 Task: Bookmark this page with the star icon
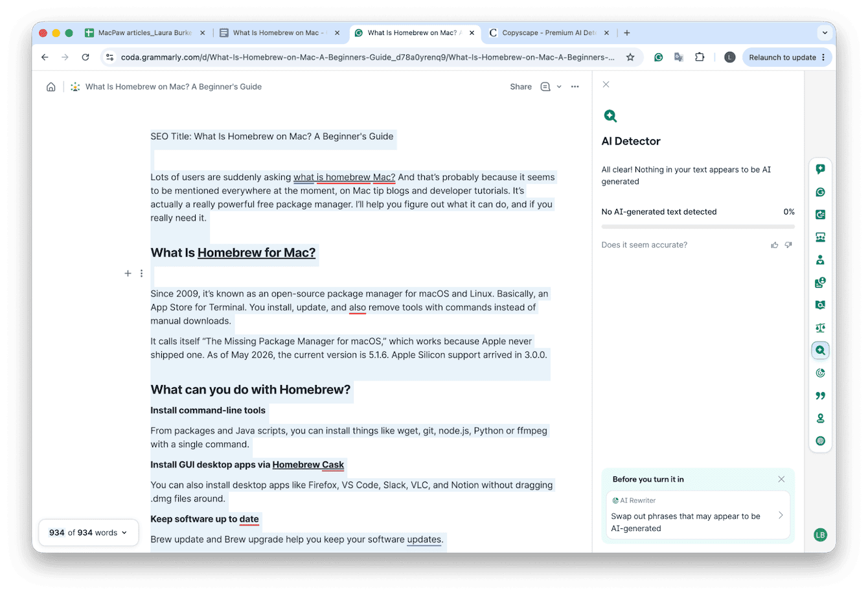click(630, 57)
